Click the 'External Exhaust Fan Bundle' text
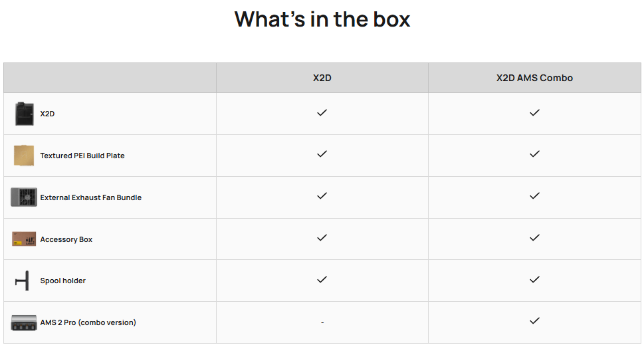 point(91,197)
